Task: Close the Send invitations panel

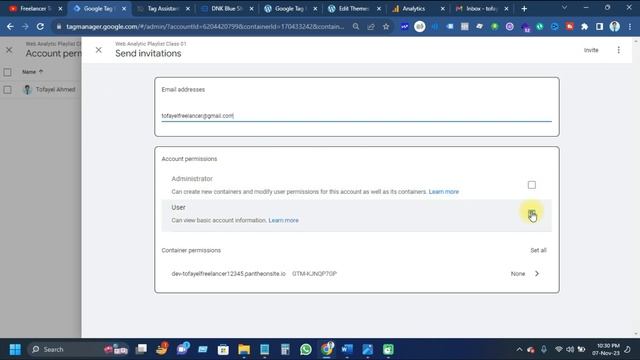Action: (x=98, y=50)
